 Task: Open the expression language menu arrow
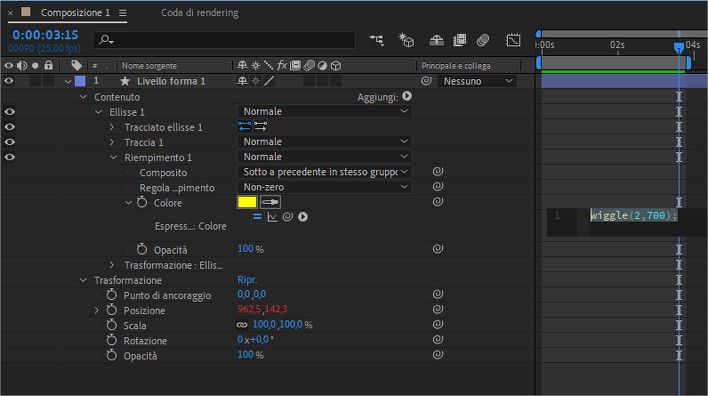303,217
